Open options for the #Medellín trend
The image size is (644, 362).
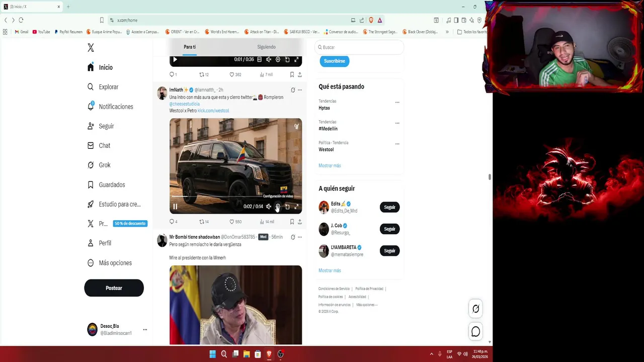click(x=397, y=123)
